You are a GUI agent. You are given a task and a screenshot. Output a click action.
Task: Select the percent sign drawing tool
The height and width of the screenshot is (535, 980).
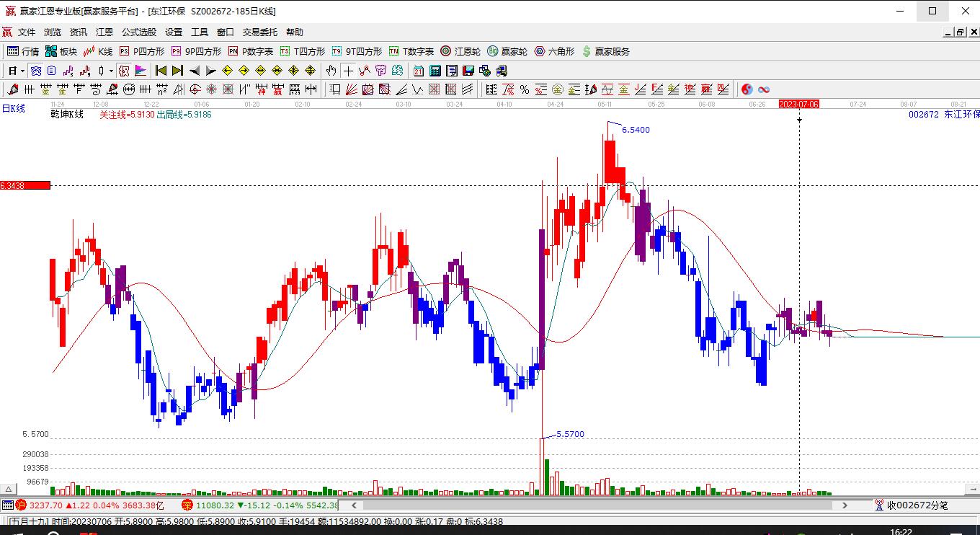pos(525,89)
